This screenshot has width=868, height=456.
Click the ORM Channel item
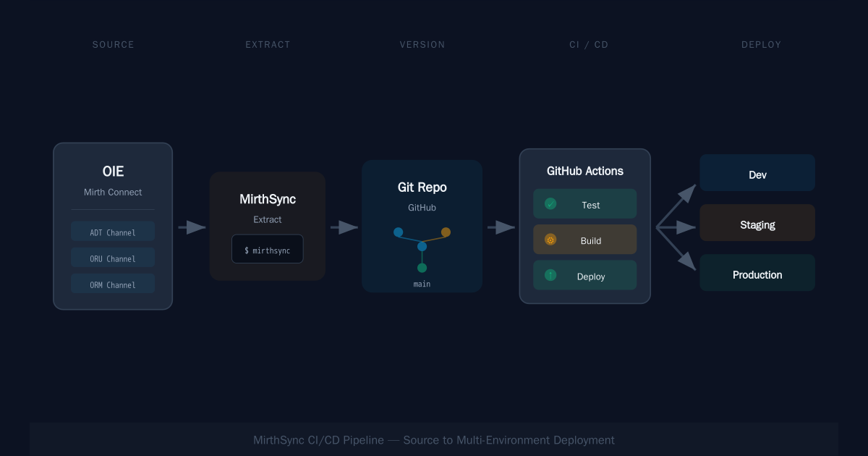point(113,284)
